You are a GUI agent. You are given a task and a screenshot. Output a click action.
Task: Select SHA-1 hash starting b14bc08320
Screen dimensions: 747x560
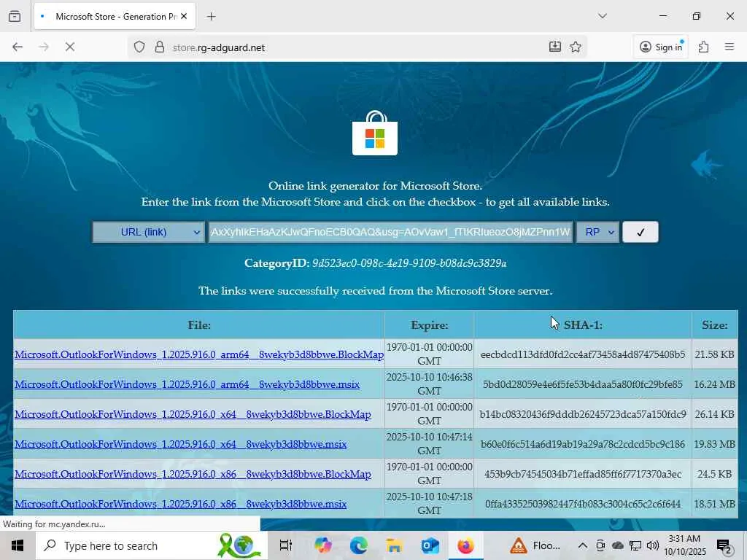click(x=583, y=414)
